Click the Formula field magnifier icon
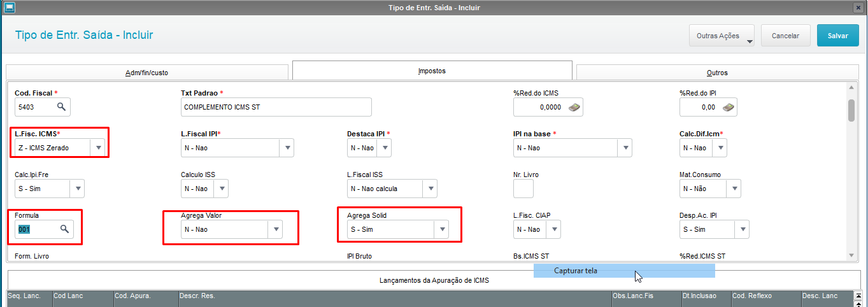This screenshot has width=868, height=307. pyautogui.click(x=64, y=229)
